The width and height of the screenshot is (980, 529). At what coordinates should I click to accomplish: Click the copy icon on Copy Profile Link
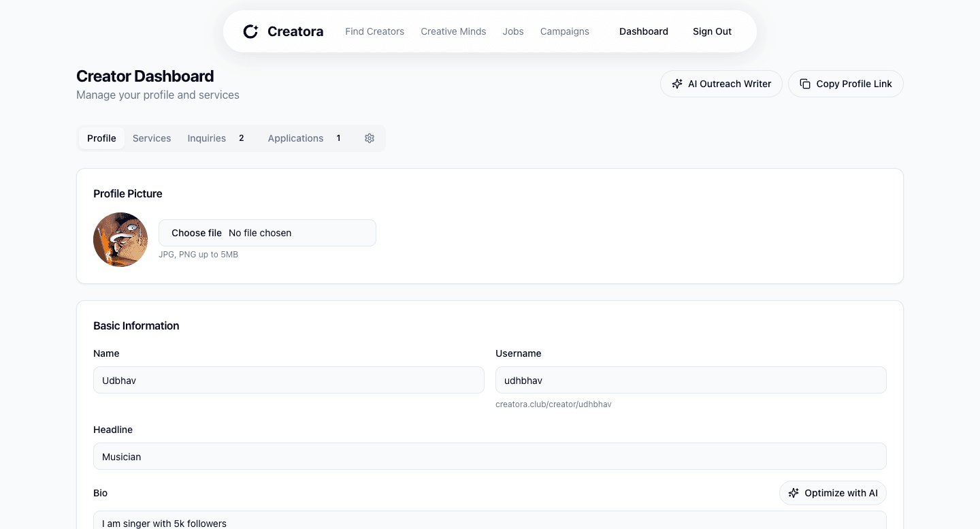[x=805, y=84]
